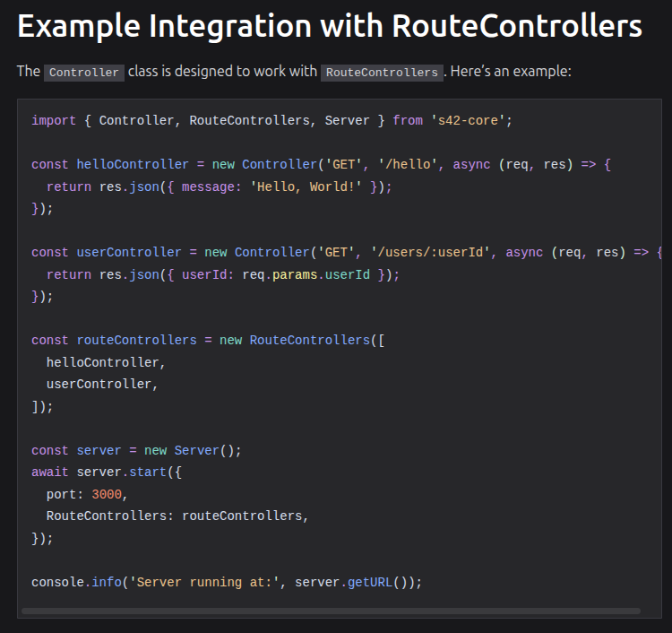Click the 'import' keyword on the first line
Viewport: 672px width, 633px height.
pos(54,120)
